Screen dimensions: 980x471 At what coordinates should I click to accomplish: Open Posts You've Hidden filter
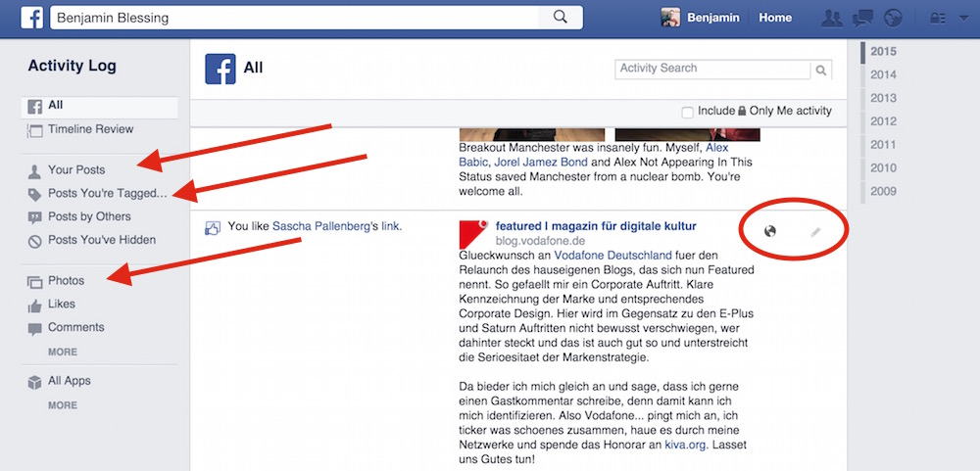102,240
